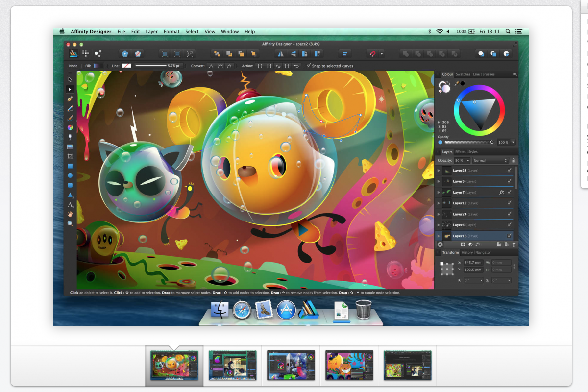Screen dimensions: 588x392
Task: Open Finder from the Dock
Action: click(220, 310)
